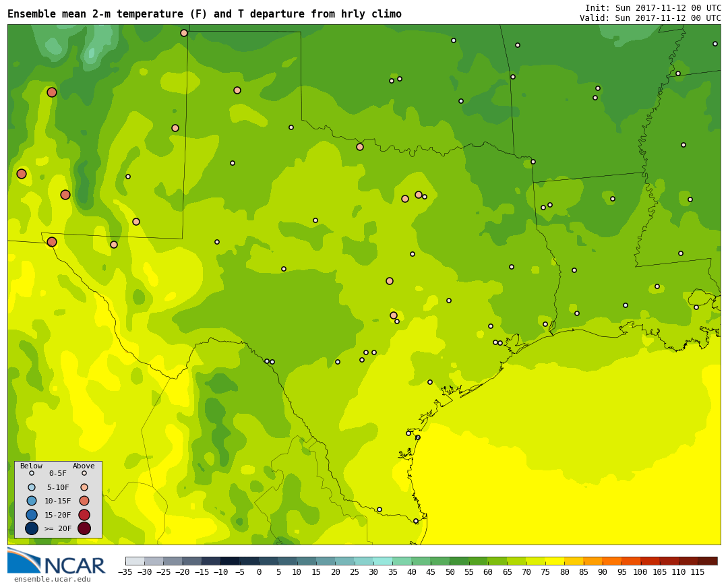The width and height of the screenshot is (728, 587).
Task: Click the "Init: Sun 2017-11-12 00 UTC" line
Action: tap(653, 8)
